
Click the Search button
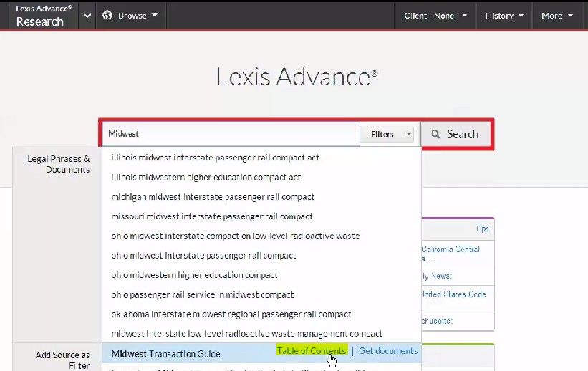pos(456,134)
